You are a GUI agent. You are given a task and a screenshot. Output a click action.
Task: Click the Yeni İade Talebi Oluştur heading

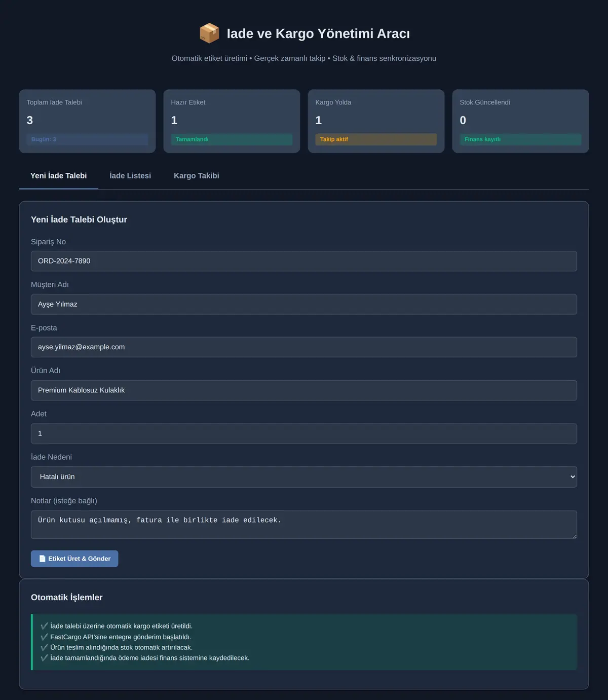click(79, 219)
